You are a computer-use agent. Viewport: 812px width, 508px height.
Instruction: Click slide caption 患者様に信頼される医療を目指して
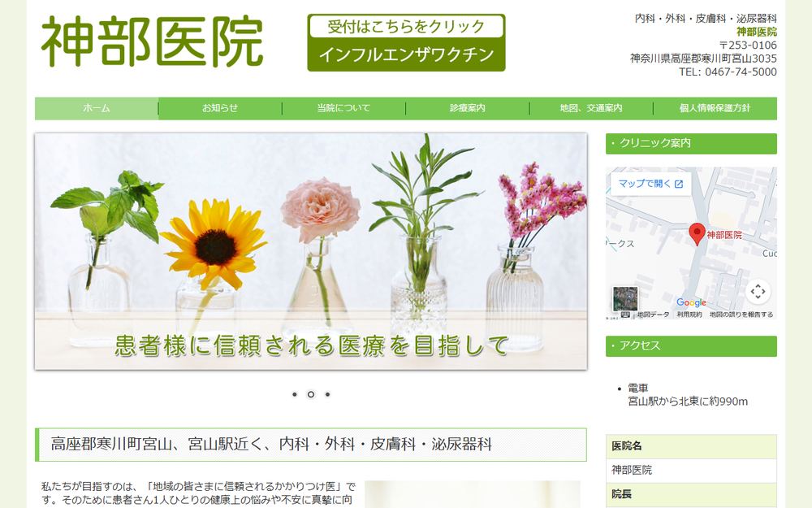click(312, 345)
